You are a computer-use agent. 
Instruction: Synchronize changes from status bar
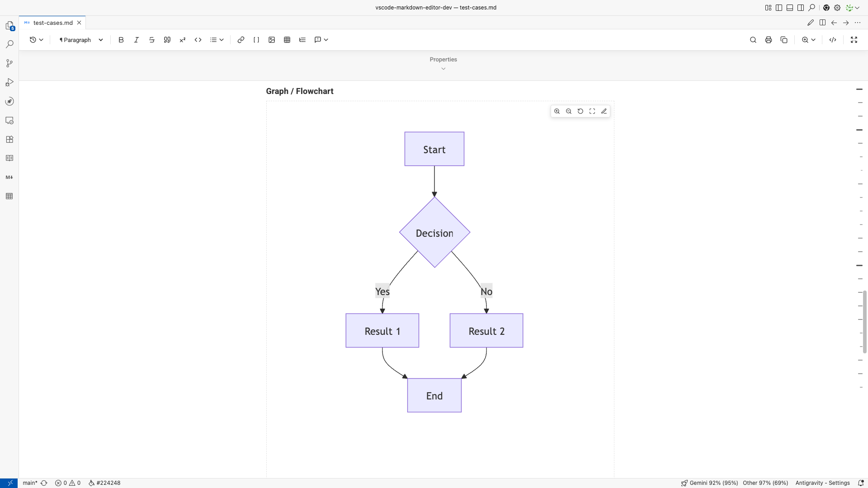point(44,483)
